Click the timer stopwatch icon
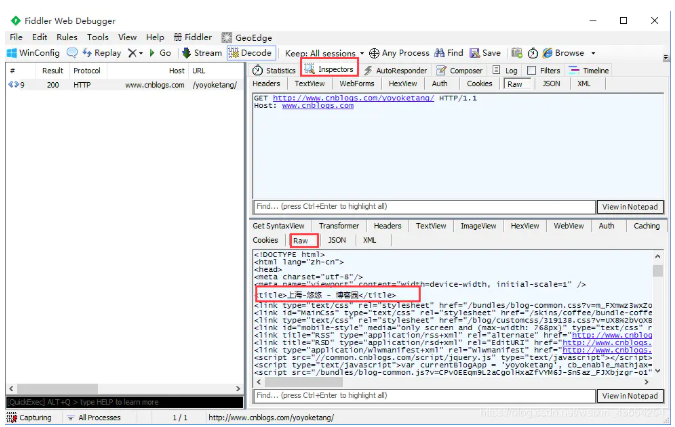 pyautogui.click(x=533, y=53)
